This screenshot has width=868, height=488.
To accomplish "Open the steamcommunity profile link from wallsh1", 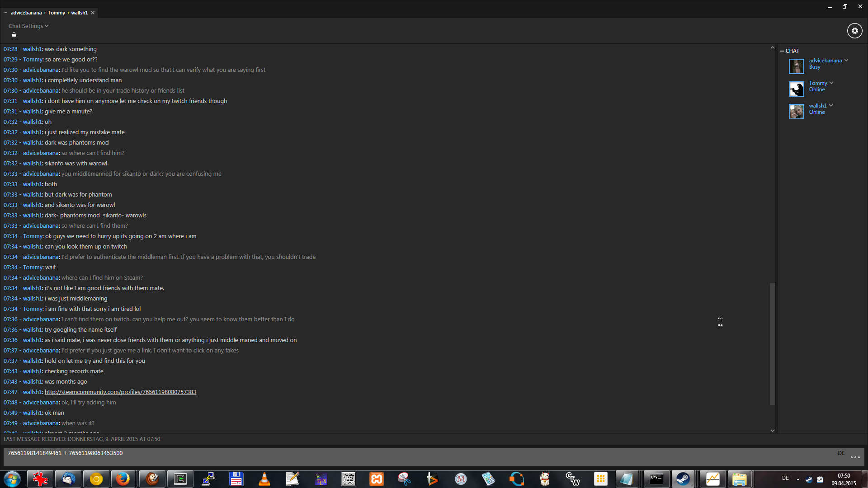I will coord(120,392).
